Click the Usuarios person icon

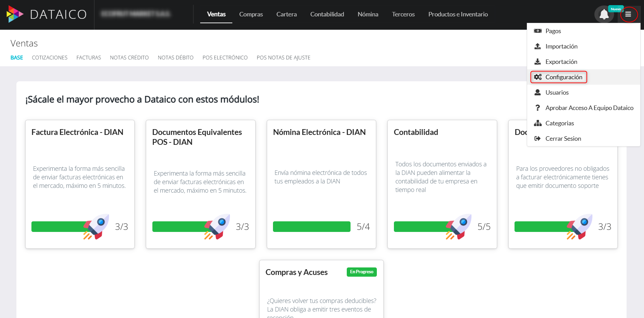pos(538,92)
